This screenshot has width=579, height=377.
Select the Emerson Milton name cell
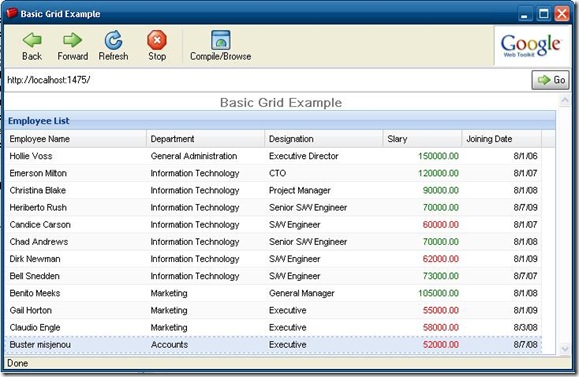pos(38,173)
